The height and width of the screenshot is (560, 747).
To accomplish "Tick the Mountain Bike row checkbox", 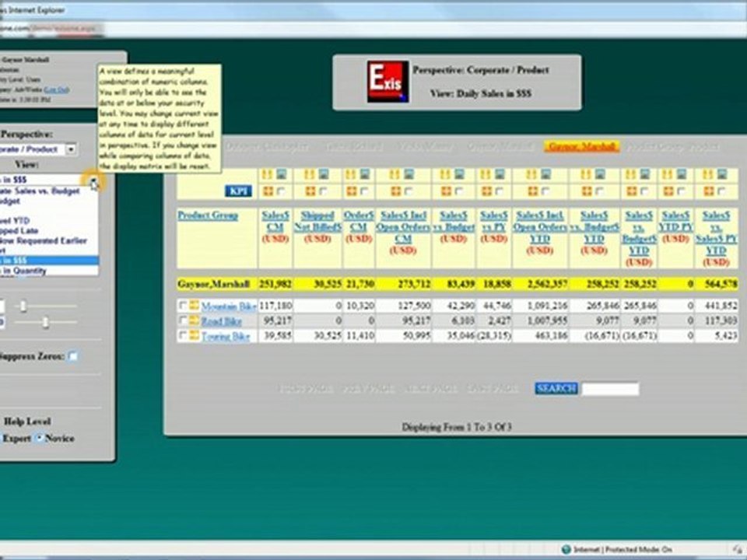I will click(x=182, y=305).
